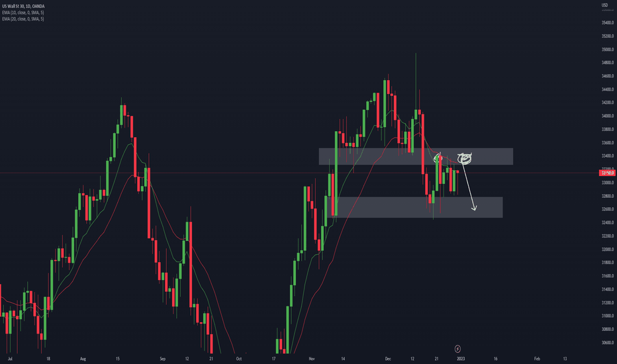Click the 35000.0 label on the price axis
Image resolution: width=617 pixels, height=364 pixels.
608,50
